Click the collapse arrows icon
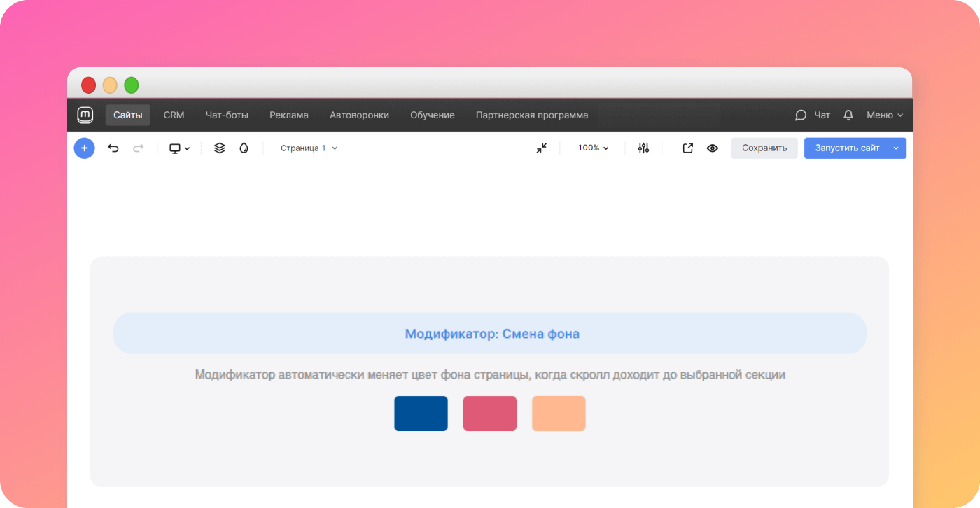The width and height of the screenshot is (980, 508). [x=541, y=148]
